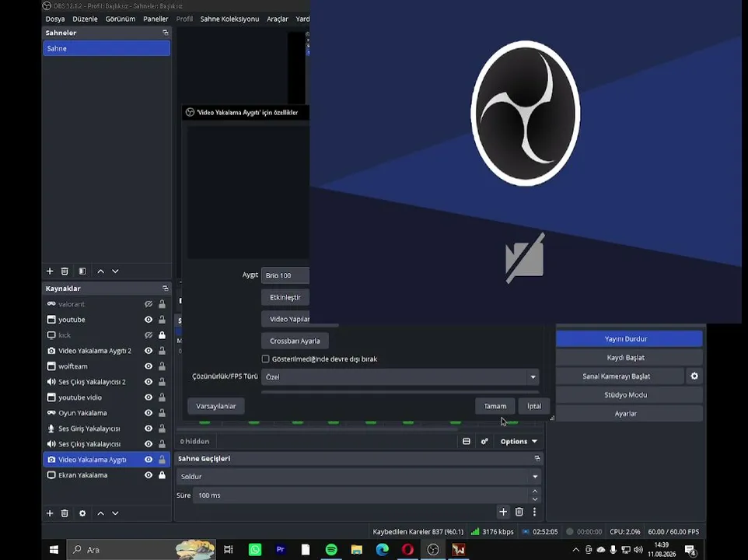Hide the Oyun Yakalama source
The width and height of the screenshot is (748, 560).
click(x=149, y=412)
